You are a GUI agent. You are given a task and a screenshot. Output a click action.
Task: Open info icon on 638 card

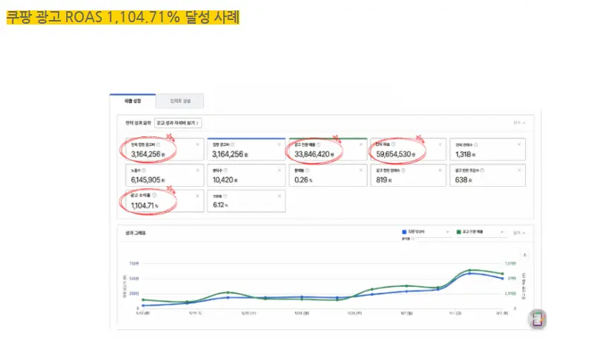[482, 171]
